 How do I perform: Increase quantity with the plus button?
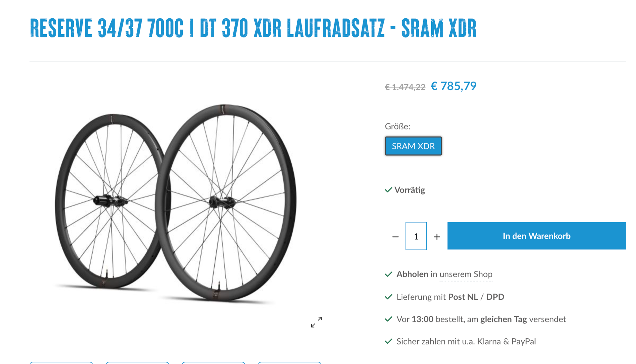point(437,237)
